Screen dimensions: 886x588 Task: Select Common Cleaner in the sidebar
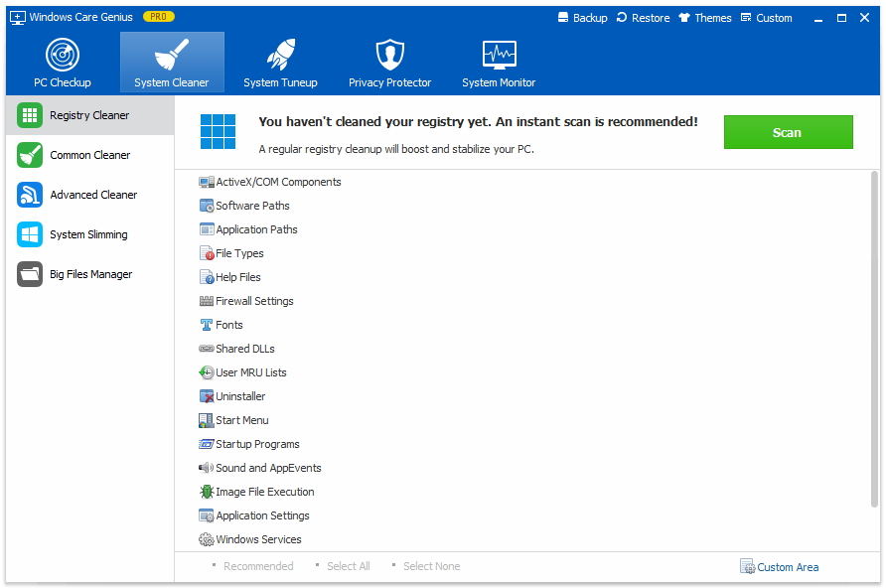click(89, 155)
